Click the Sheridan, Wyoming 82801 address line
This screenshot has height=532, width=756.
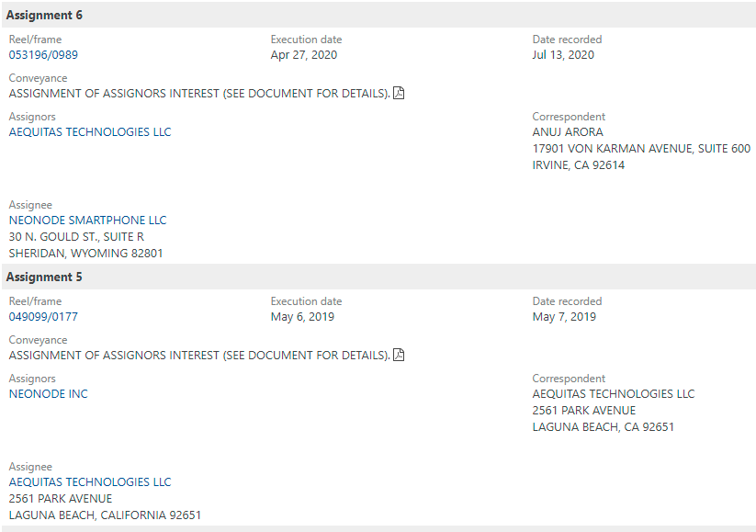85,254
